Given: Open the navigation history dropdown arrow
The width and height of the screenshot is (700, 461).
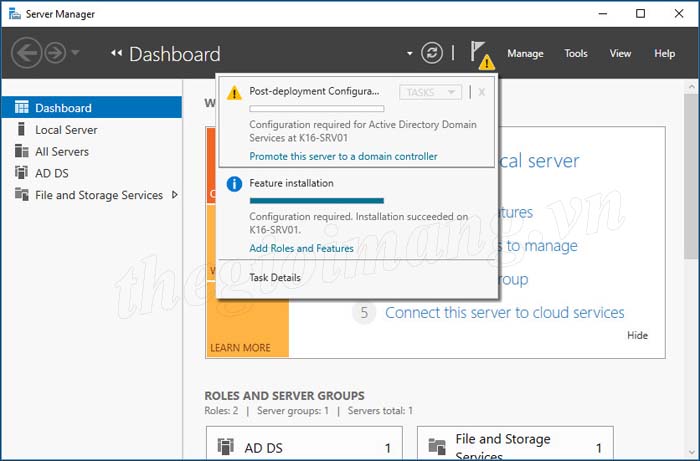Looking at the screenshot, I should (76, 54).
